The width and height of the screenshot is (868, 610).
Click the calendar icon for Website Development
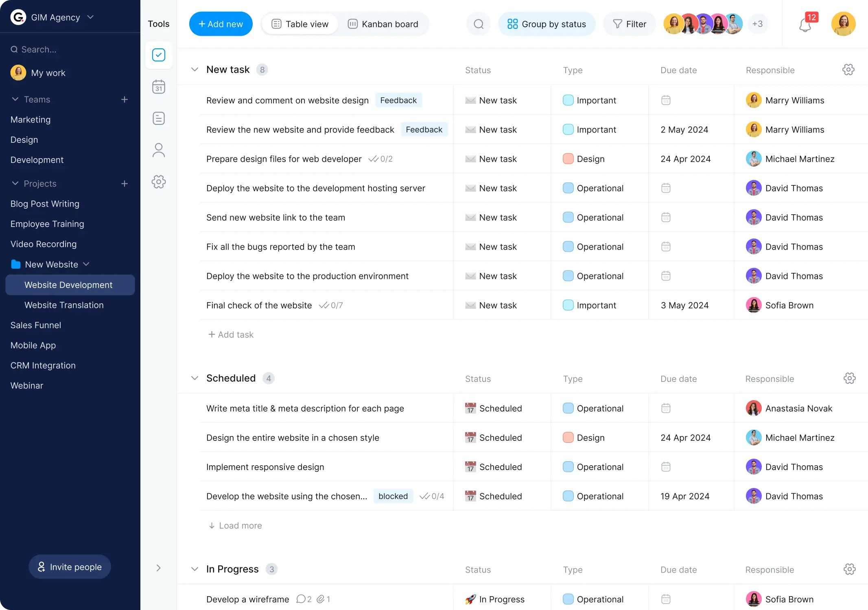click(159, 87)
